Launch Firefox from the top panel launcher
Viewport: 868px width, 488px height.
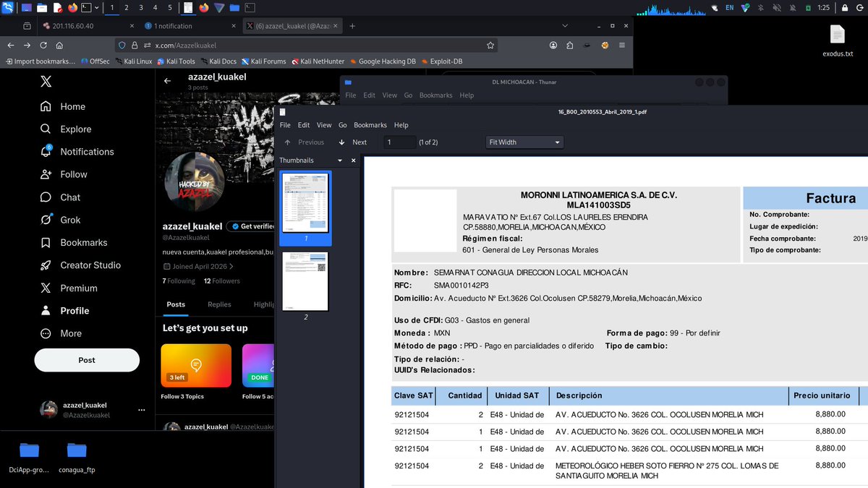pos(73,8)
